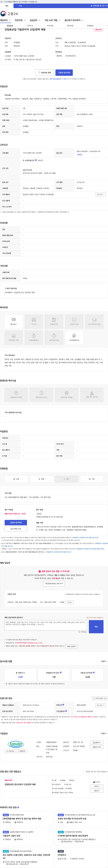Click the 식사제공(1식) welfare icon

[74, 338]
